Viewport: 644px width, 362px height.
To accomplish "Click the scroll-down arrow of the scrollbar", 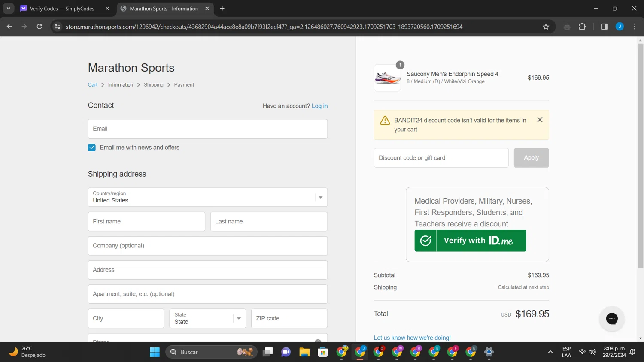I will (640, 338).
